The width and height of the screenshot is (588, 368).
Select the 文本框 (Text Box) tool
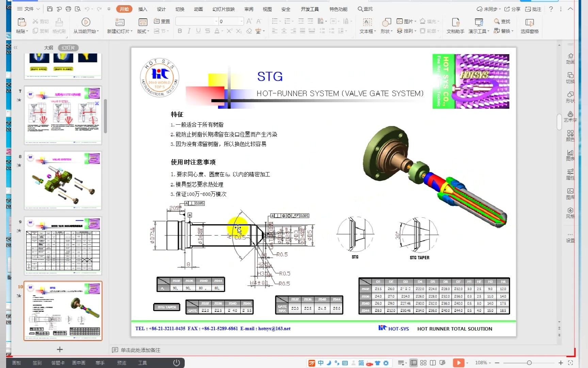pyautogui.click(x=367, y=26)
